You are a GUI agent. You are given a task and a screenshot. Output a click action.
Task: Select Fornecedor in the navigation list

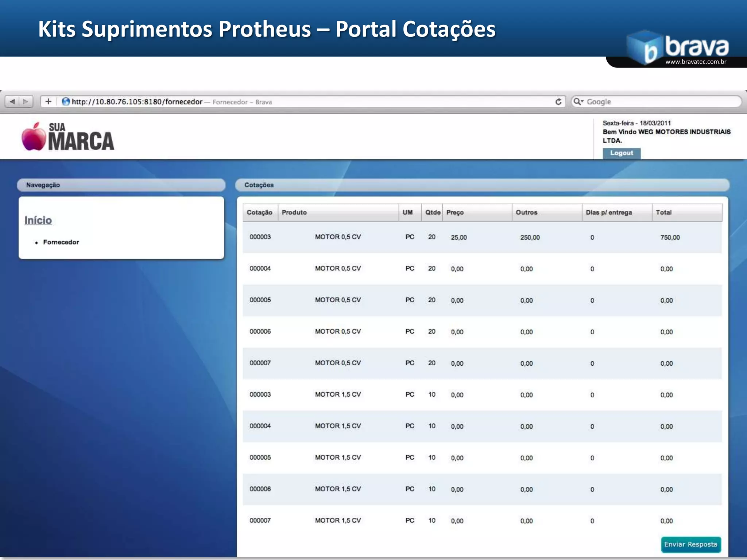coord(61,242)
